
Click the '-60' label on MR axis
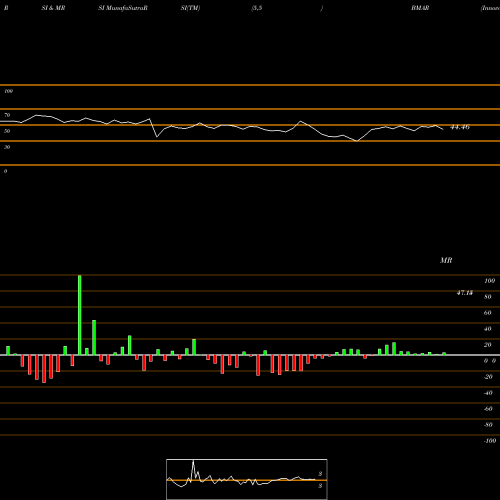pos(488,409)
